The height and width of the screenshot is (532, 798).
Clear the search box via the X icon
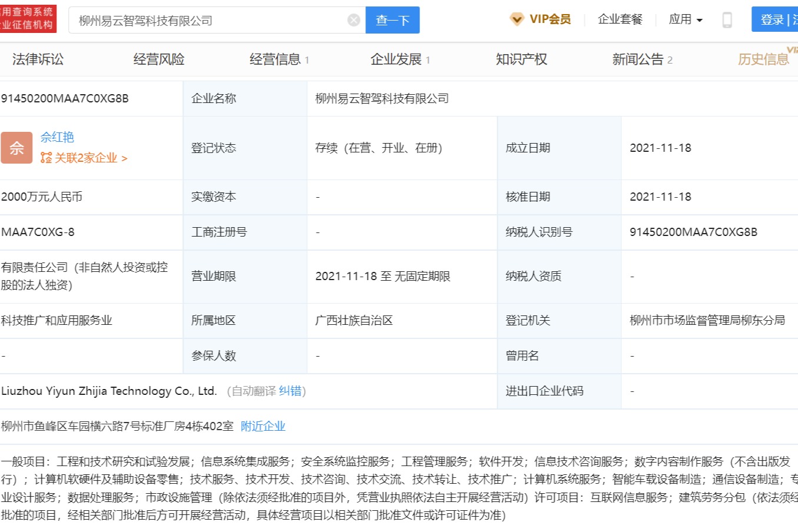(353, 19)
